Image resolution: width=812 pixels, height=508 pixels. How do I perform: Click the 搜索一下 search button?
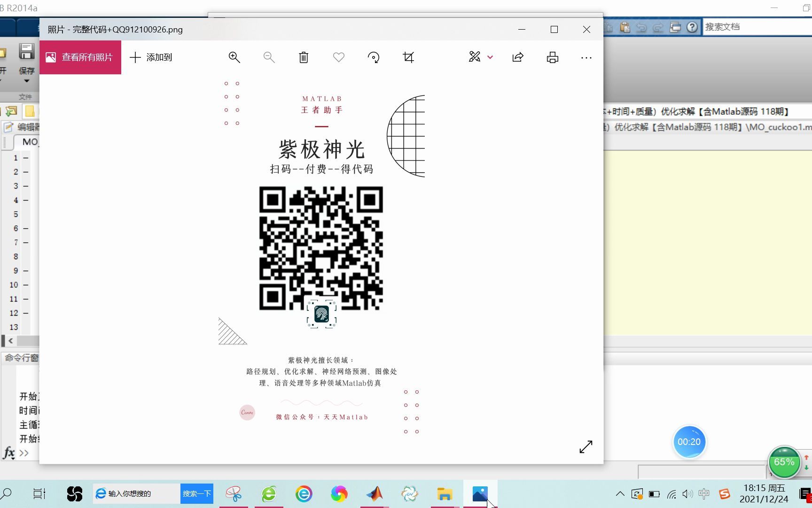point(197,493)
